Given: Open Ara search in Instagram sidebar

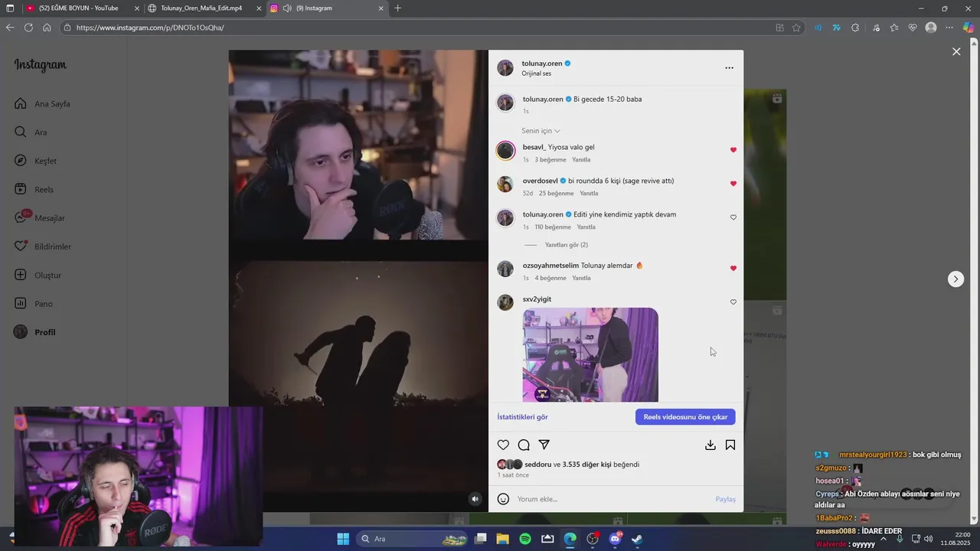Looking at the screenshot, I should click(31, 132).
